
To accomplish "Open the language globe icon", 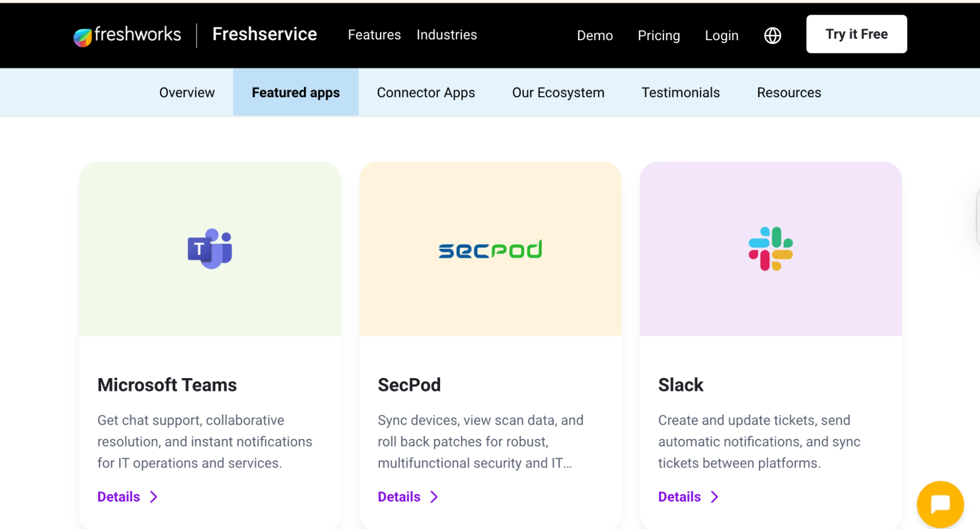I will point(773,35).
